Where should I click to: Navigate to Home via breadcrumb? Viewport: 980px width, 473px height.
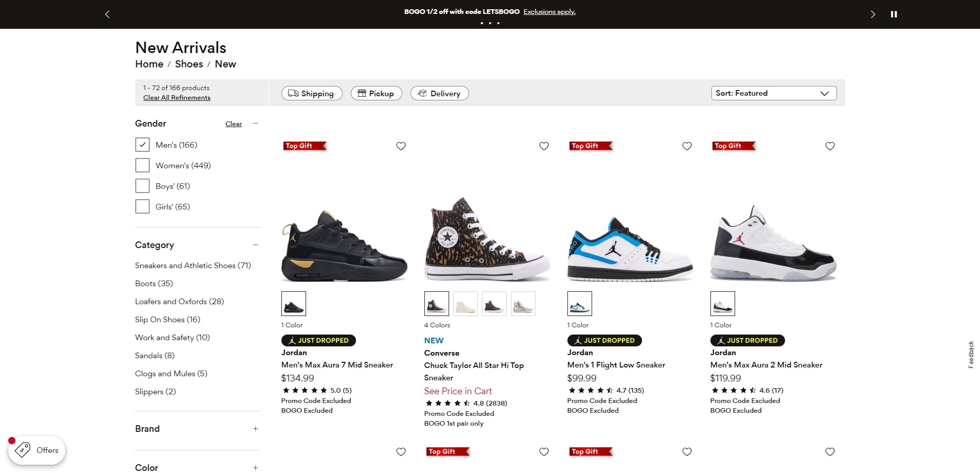click(149, 64)
